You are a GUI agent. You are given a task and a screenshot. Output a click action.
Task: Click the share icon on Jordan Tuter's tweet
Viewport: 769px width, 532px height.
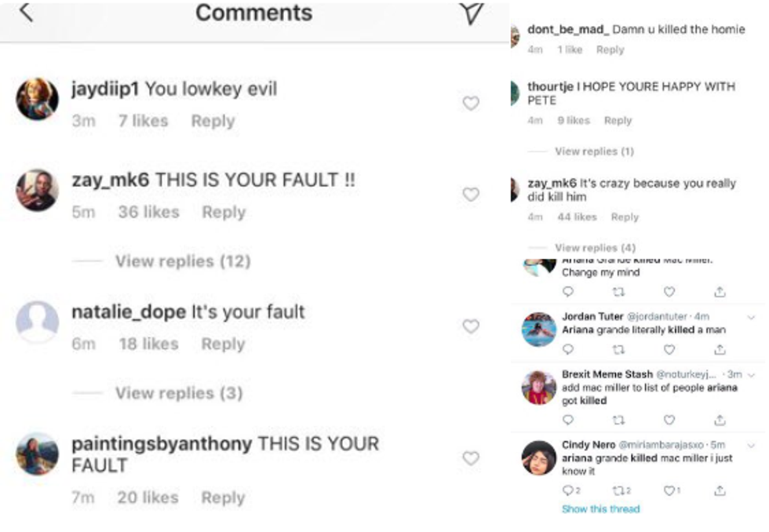coord(719,350)
